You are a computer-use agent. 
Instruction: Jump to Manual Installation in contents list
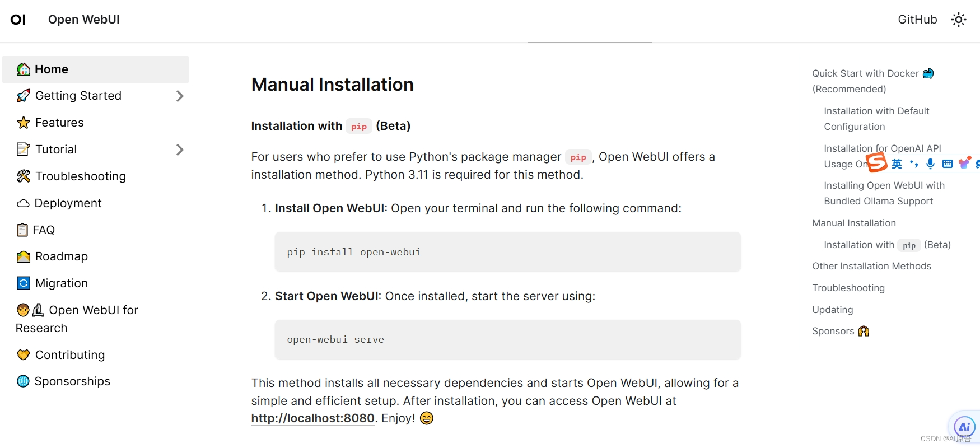pyautogui.click(x=854, y=223)
